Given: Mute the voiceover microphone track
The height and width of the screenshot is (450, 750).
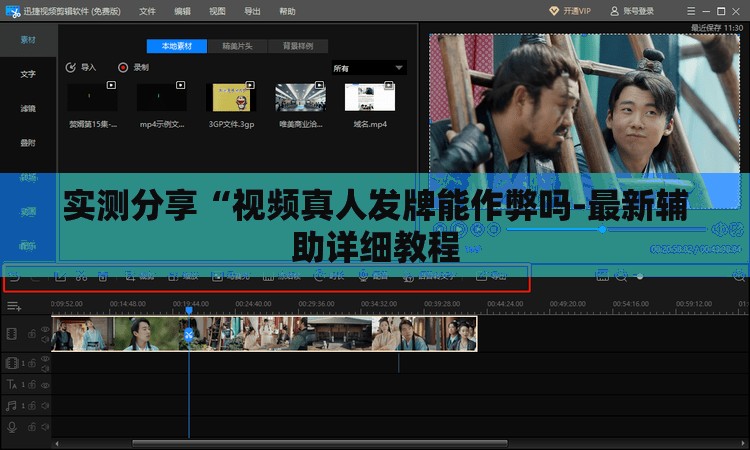Looking at the screenshot, I should (45, 427).
